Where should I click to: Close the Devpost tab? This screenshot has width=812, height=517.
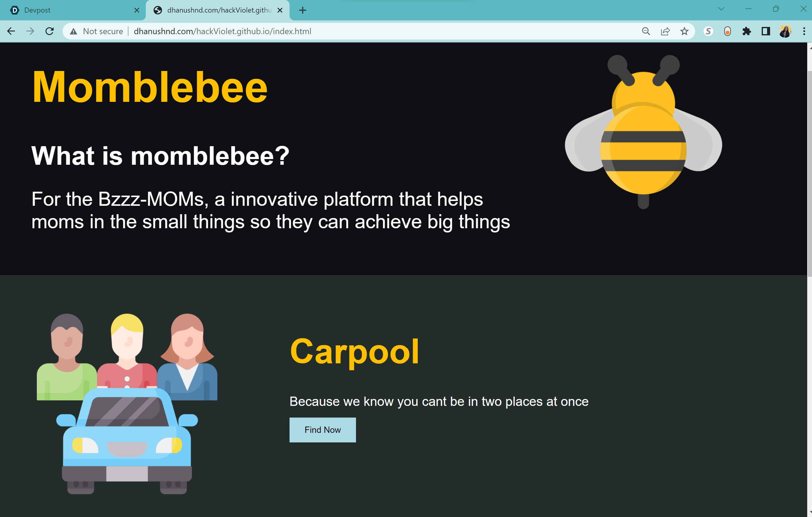[x=137, y=10]
